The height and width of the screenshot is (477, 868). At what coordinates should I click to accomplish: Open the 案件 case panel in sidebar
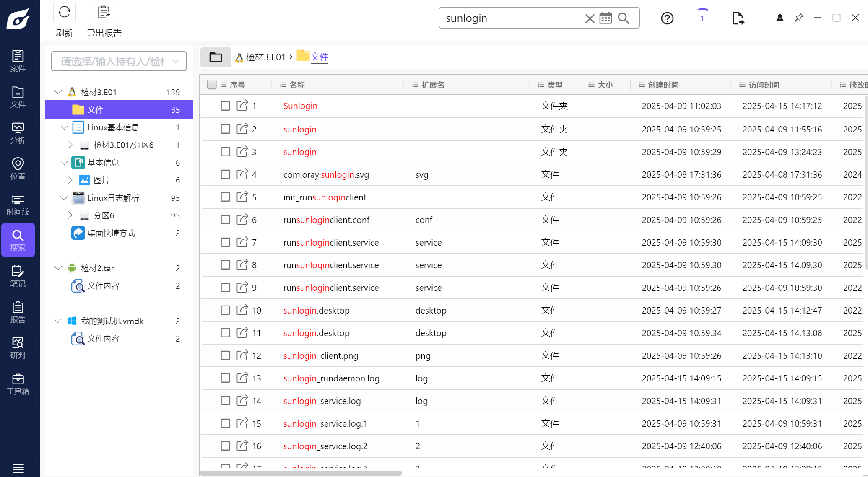click(18, 60)
